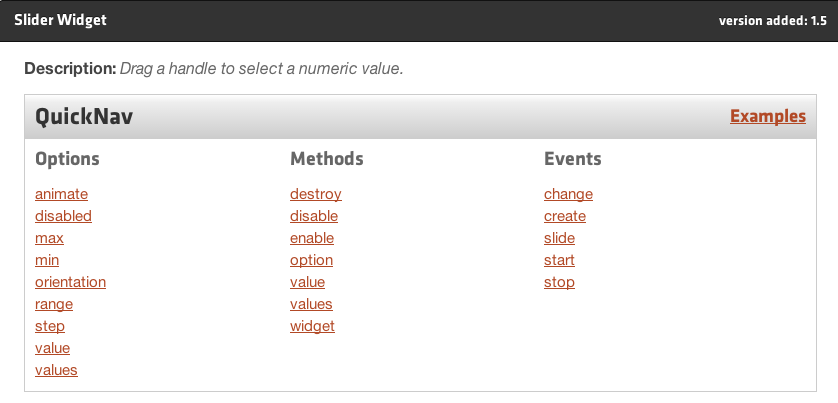
Task: Open the disable method link
Action: coord(314,216)
